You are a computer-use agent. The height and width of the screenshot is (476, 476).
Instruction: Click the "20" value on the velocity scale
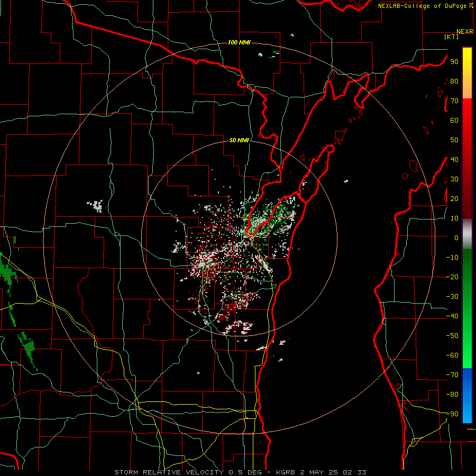pos(454,198)
